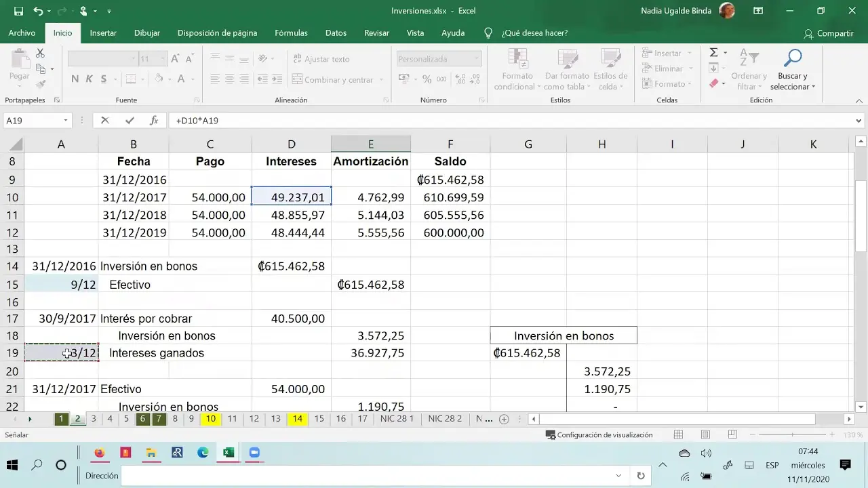Open Excel from the Windows taskbar
Image resolution: width=868 pixels, height=488 pixels.
click(229, 453)
